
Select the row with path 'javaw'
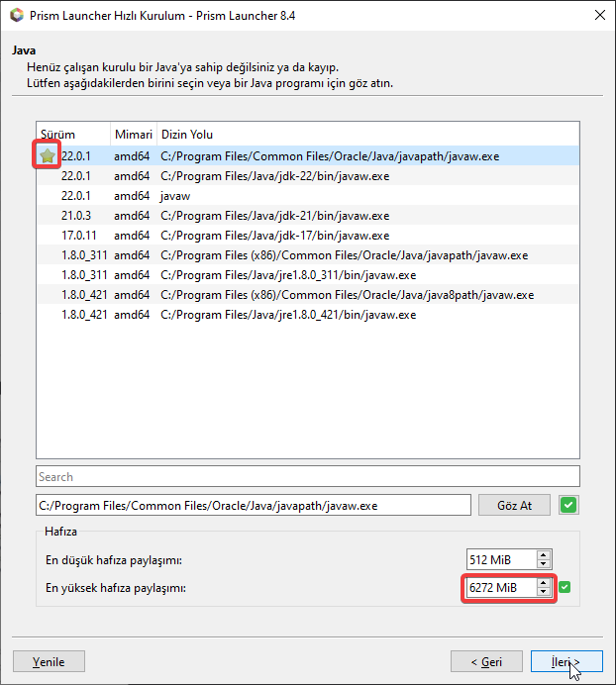tap(308, 195)
